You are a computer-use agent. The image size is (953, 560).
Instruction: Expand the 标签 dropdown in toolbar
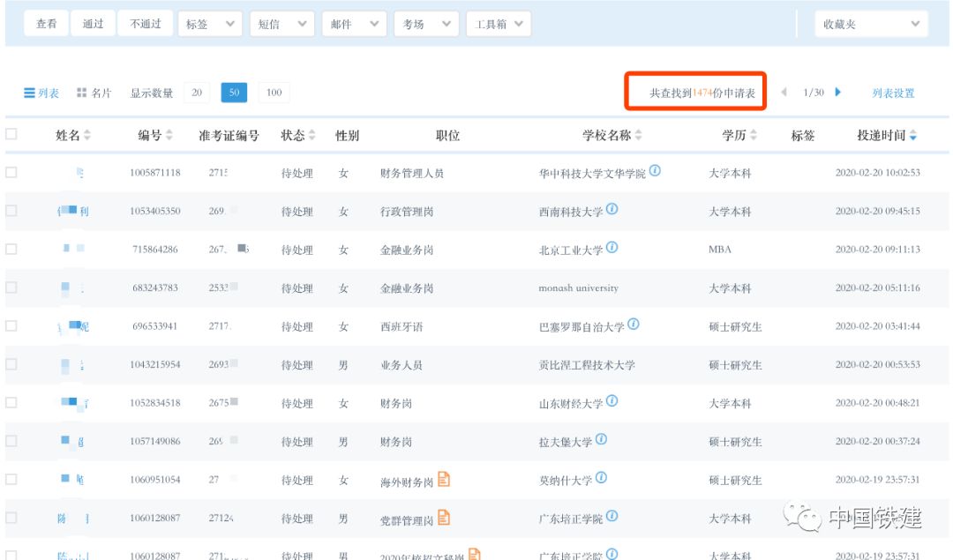[210, 25]
